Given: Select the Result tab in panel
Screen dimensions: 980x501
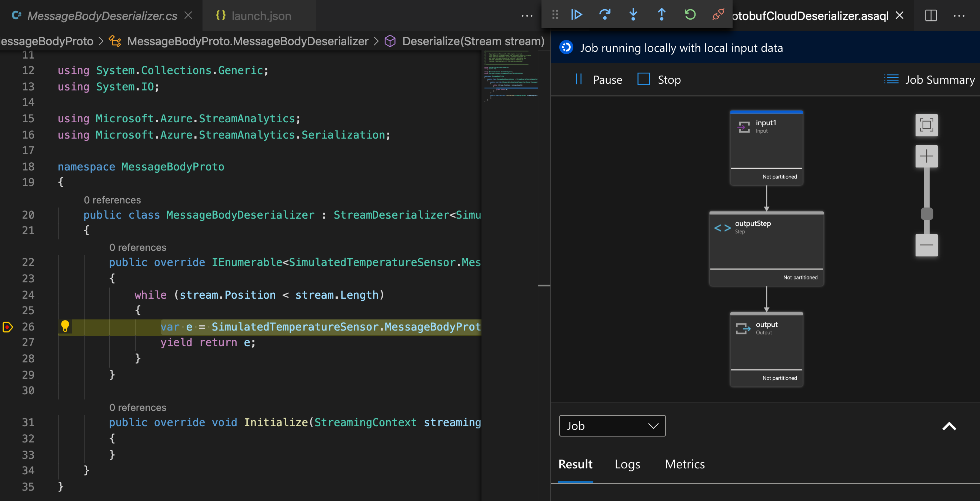Looking at the screenshot, I should tap(576, 464).
